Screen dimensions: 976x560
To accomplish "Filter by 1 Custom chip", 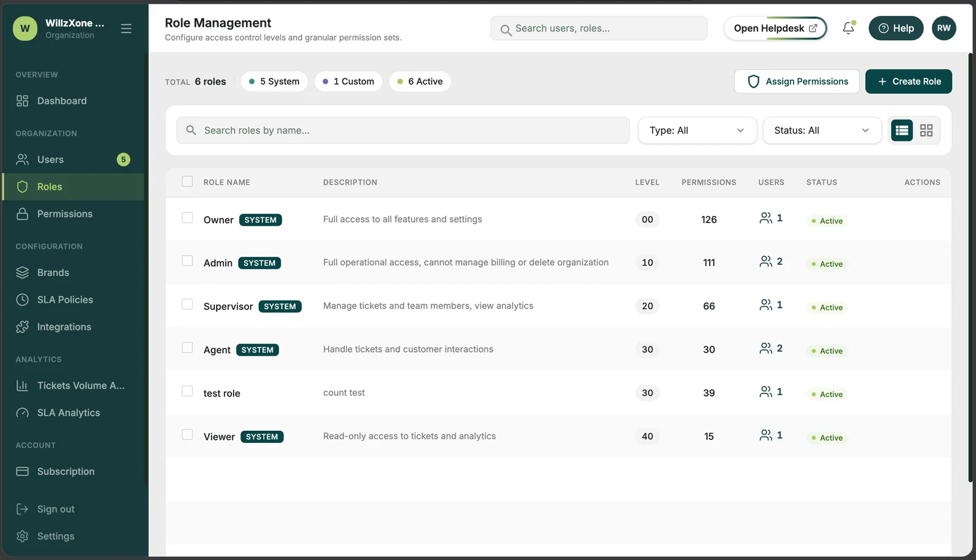I will click(348, 82).
